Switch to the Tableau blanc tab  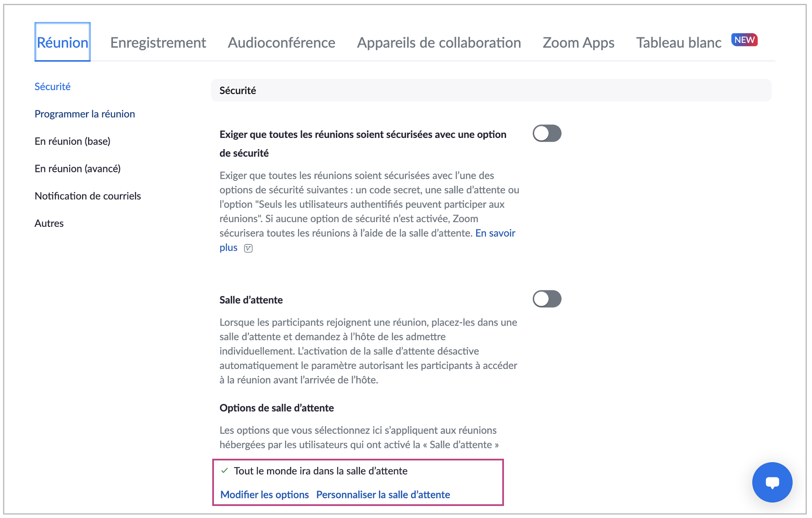tap(678, 43)
